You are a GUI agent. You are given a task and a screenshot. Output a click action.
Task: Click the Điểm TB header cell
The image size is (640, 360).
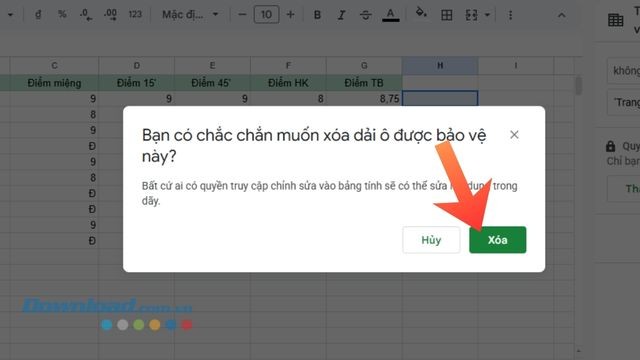tap(364, 83)
